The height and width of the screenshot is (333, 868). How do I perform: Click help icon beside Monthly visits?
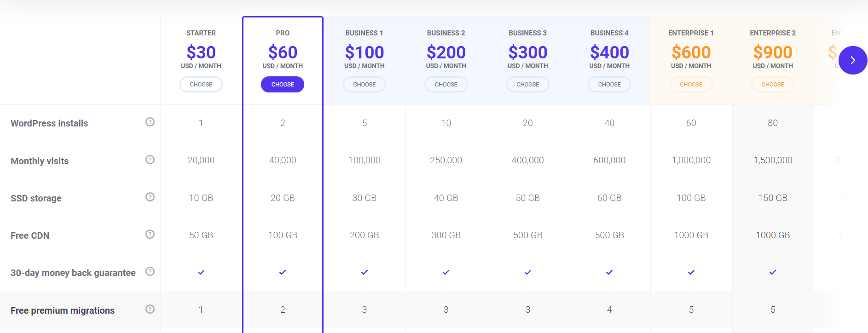click(150, 160)
